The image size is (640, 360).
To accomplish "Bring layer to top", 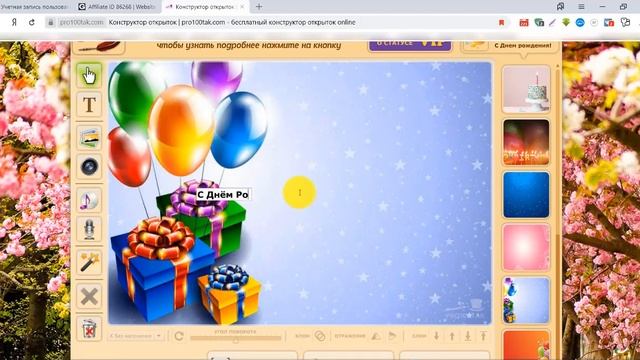I will pyautogui.click(x=483, y=336).
